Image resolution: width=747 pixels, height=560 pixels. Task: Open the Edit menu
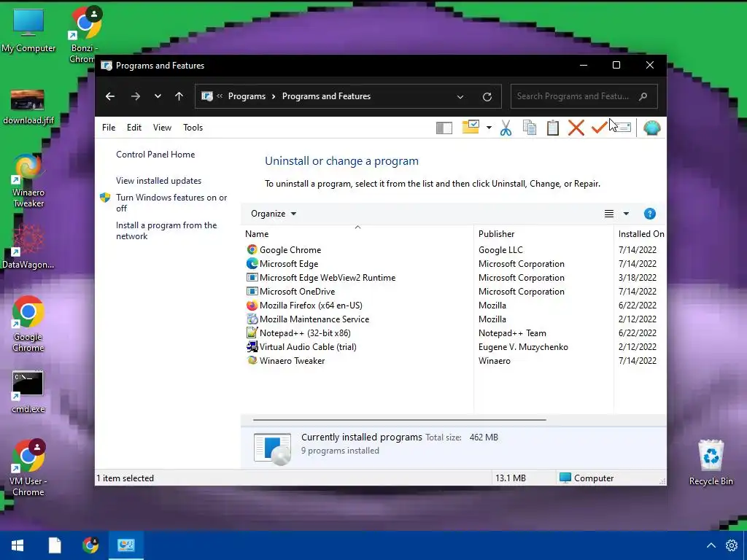click(134, 128)
